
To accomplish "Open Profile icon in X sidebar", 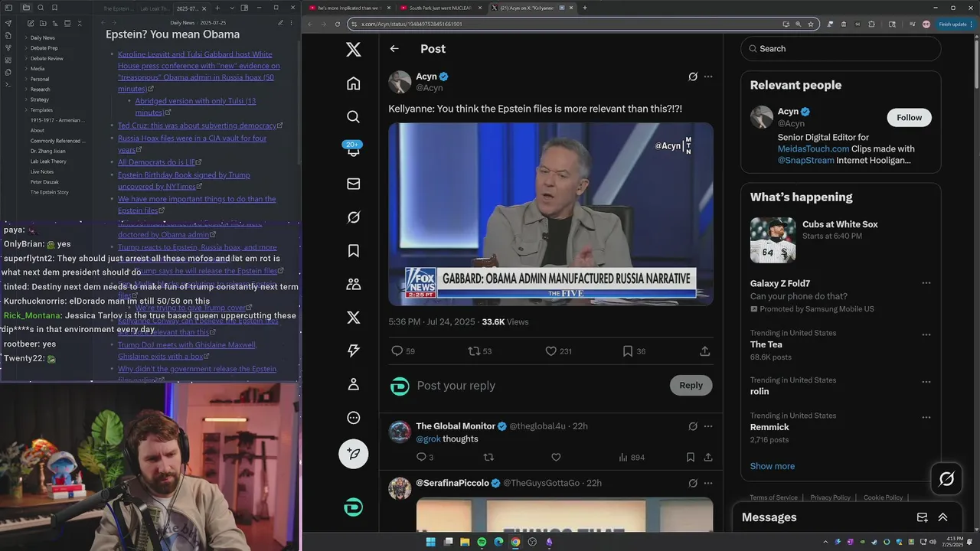I will coord(353,384).
